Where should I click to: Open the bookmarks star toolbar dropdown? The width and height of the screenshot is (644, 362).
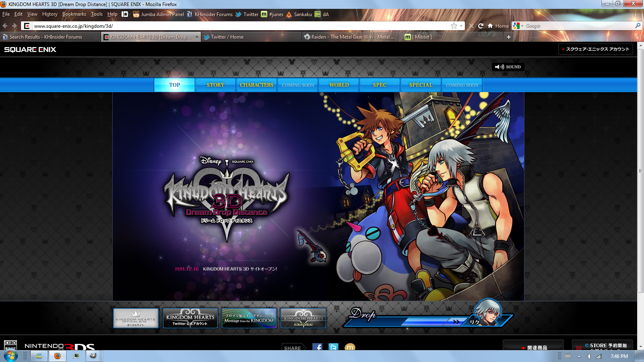(126, 14)
